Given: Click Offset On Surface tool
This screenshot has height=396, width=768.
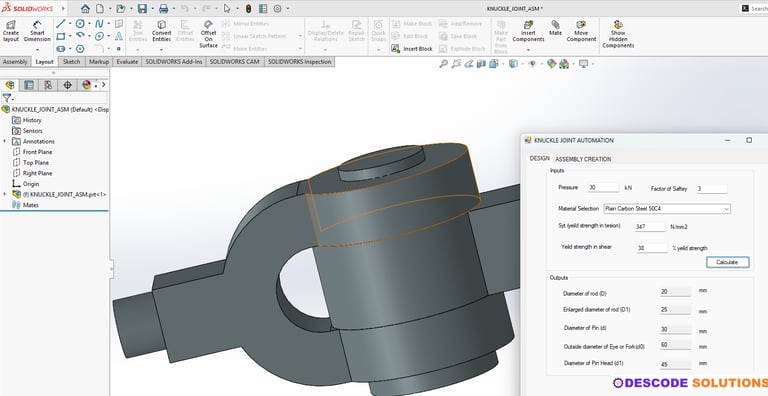Looking at the screenshot, I should (208, 34).
